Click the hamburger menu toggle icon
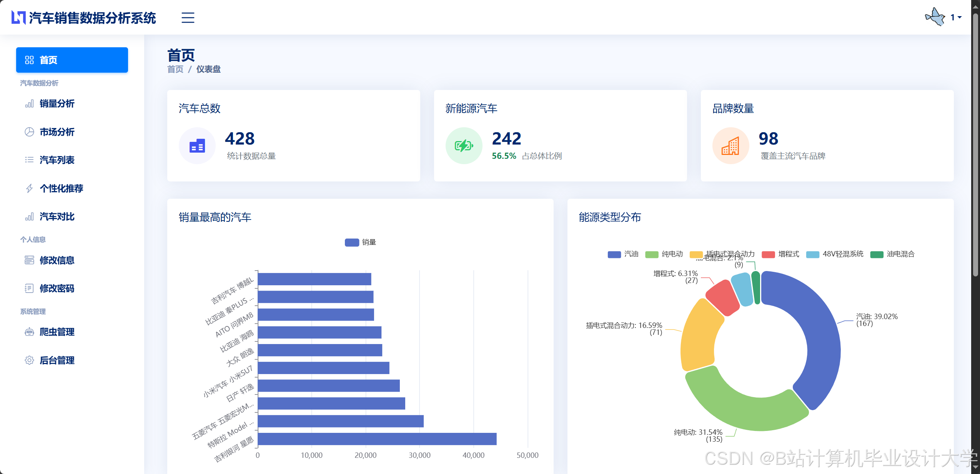This screenshot has height=474, width=980. pyautogui.click(x=188, y=18)
